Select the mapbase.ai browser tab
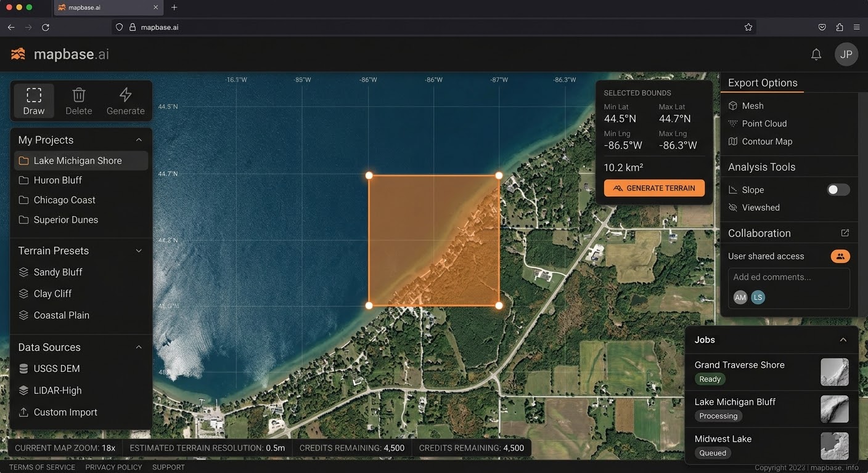Image resolution: width=868 pixels, height=473 pixels. [x=108, y=7]
